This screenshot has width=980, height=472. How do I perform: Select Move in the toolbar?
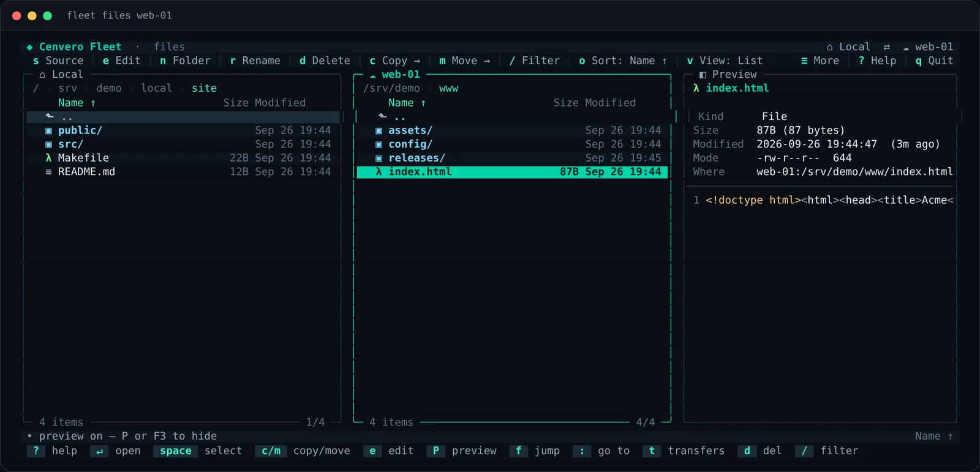click(464, 61)
